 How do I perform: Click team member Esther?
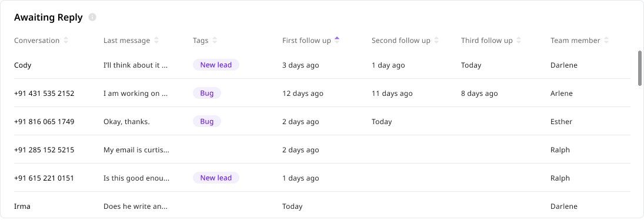coord(561,122)
